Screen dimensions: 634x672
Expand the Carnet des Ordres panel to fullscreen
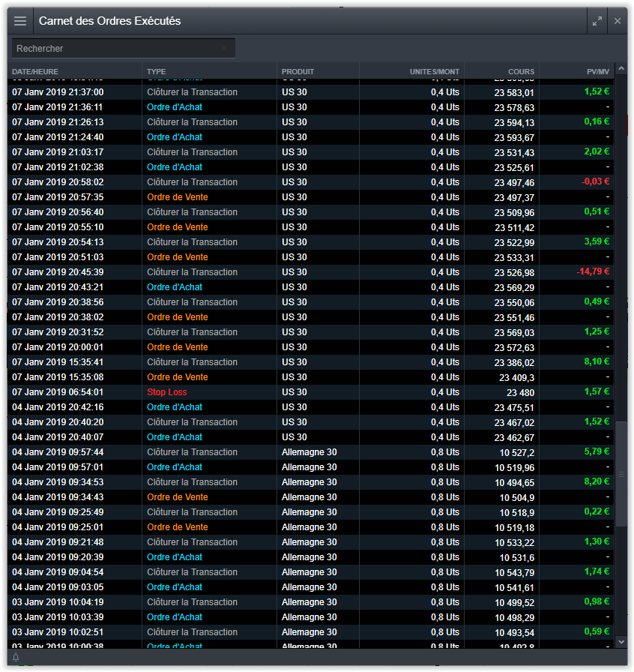(x=597, y=21)
